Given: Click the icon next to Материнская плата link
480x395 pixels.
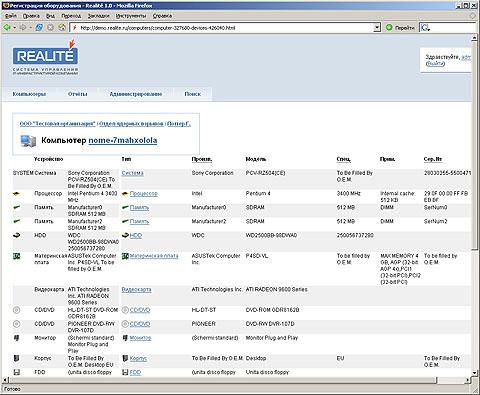Looking at the screenshot, I should tap(125, 256).
